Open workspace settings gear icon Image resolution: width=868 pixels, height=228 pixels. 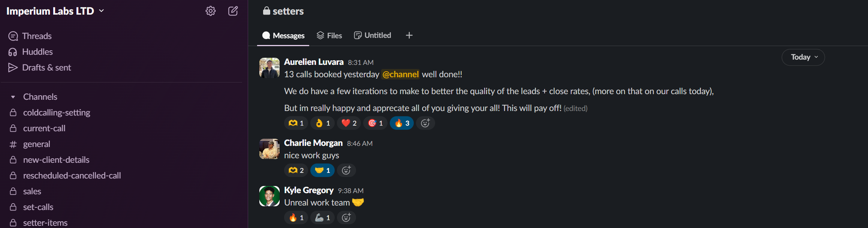click(211, 11)
